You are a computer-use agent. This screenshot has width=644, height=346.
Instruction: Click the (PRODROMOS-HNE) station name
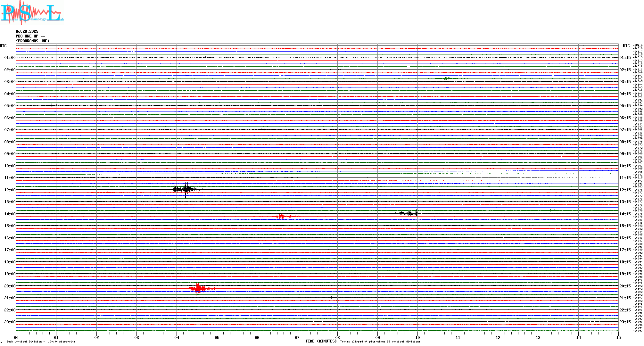pos(33,41)
